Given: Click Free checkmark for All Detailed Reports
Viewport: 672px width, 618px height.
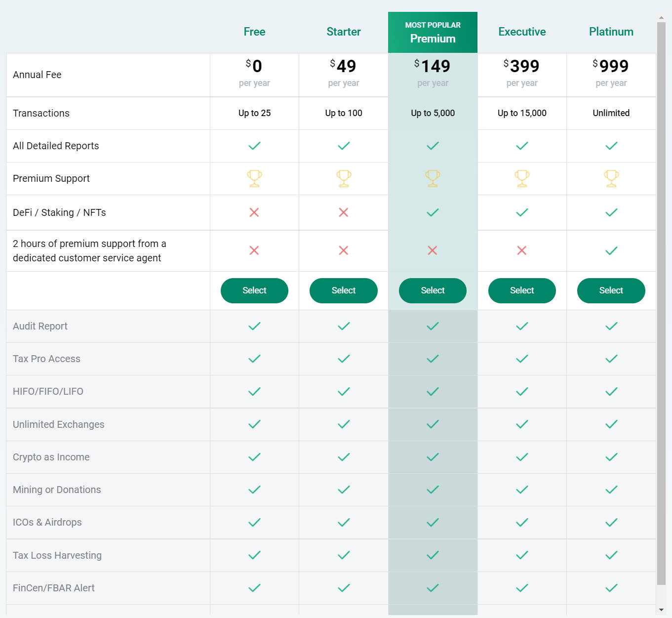Looking at the screenshot, I should pyautogui.click(x=254, y=146).
